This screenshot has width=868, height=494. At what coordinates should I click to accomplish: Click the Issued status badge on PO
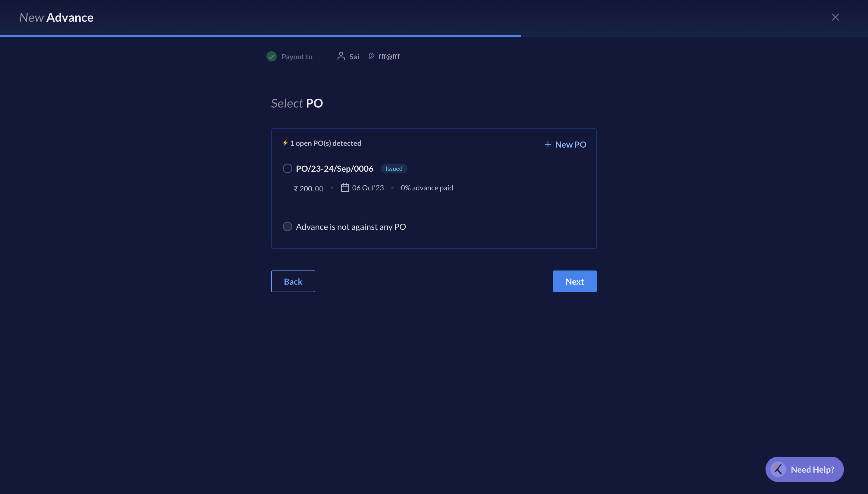[393, 168]
